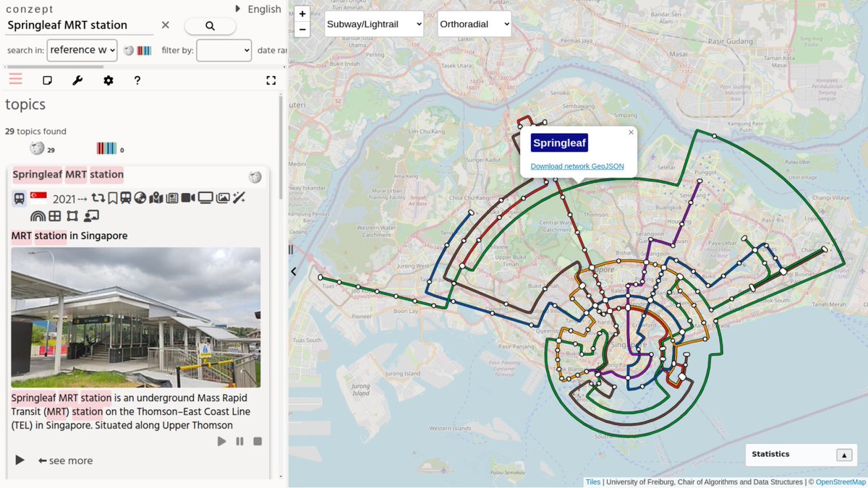Click the striped barcode icon beside search-in
This screenshot has height=488, width=868.
pos(144,51)
